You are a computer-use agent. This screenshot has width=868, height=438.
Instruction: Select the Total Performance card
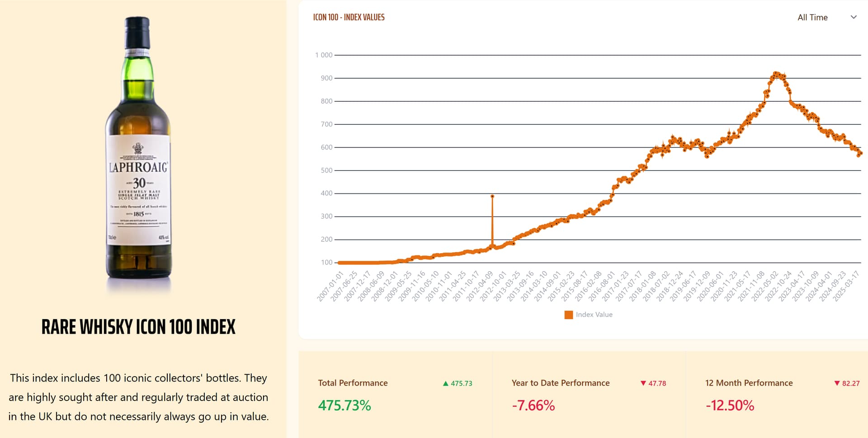coord(395,394)
